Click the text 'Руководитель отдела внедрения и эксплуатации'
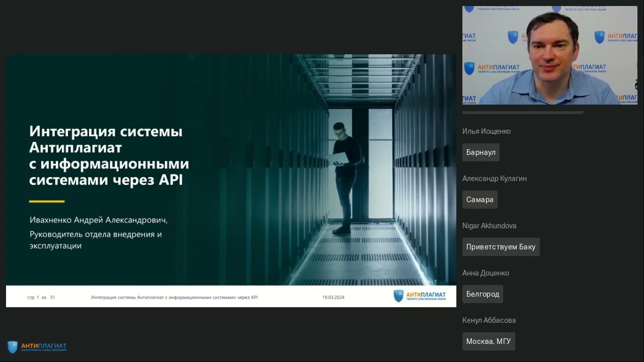Image resolution: width=644 pixels, height=362 pixels. tap(96, 240)
